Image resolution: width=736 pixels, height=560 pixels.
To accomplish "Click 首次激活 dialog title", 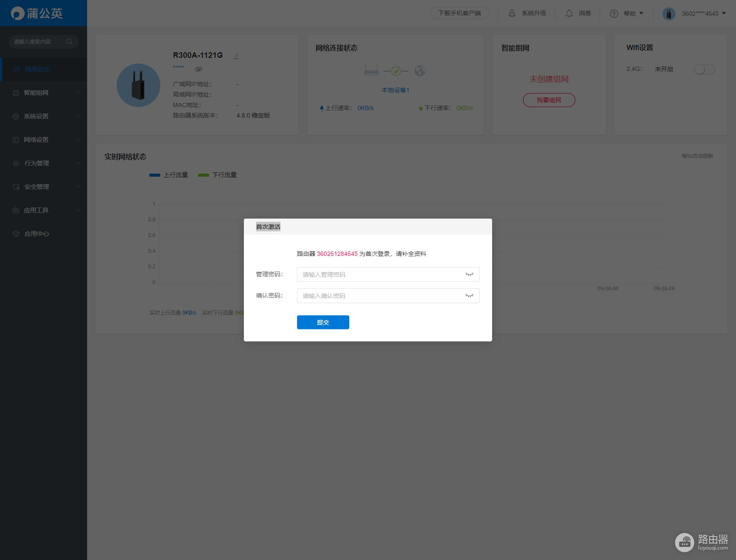I will pyautogui.click(x=268, y=227).
